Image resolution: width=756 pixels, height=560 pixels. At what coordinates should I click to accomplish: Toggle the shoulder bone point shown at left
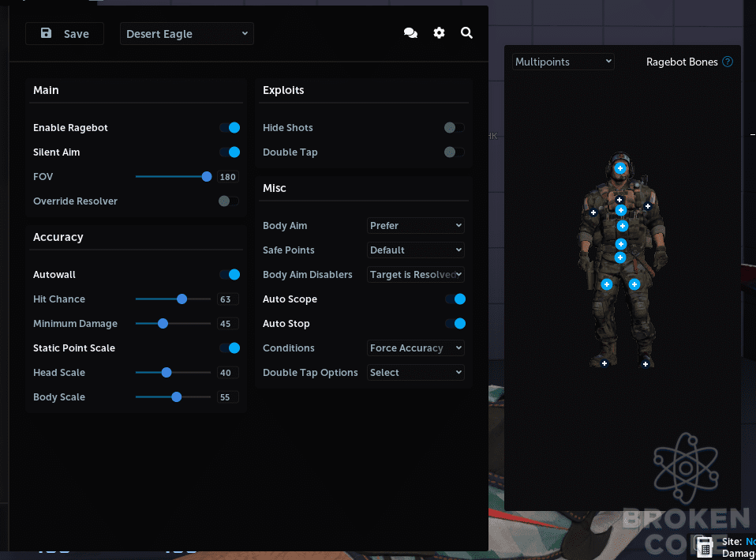point(593,212)
